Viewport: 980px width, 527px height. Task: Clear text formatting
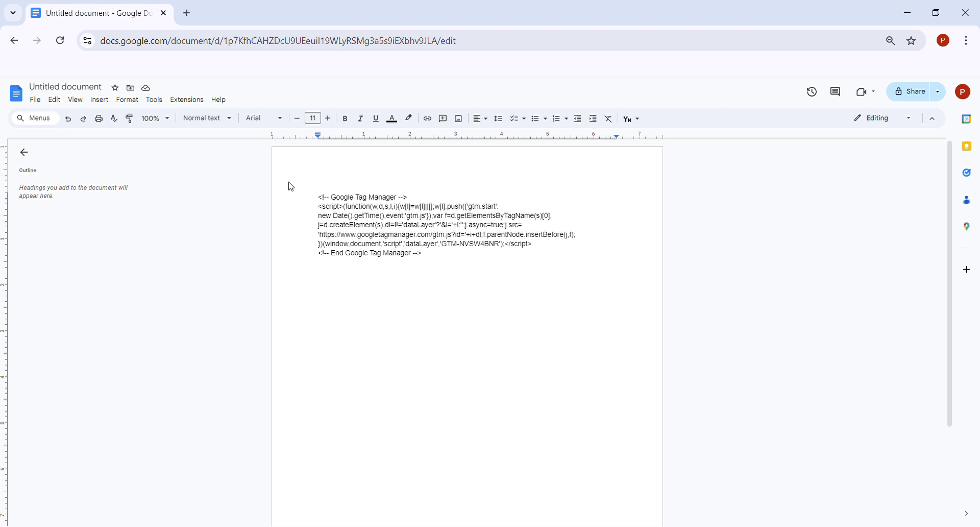609,118
